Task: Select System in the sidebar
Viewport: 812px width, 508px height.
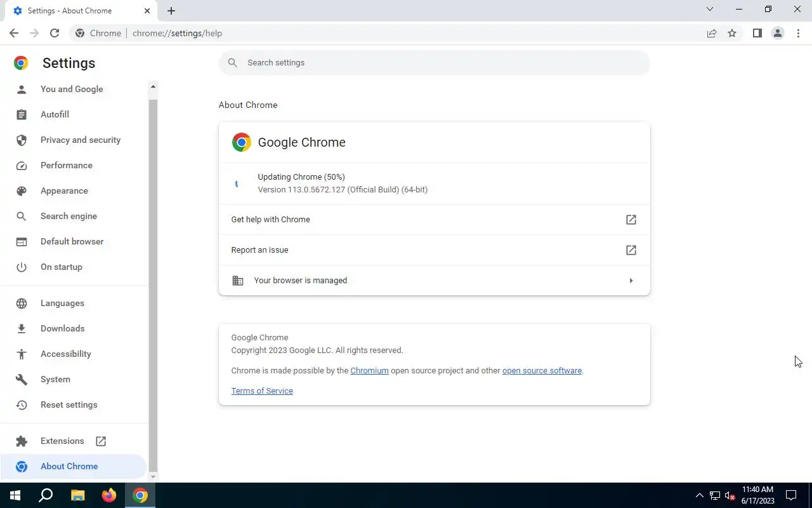Action: pyautogui.click(x=55, y=379)
